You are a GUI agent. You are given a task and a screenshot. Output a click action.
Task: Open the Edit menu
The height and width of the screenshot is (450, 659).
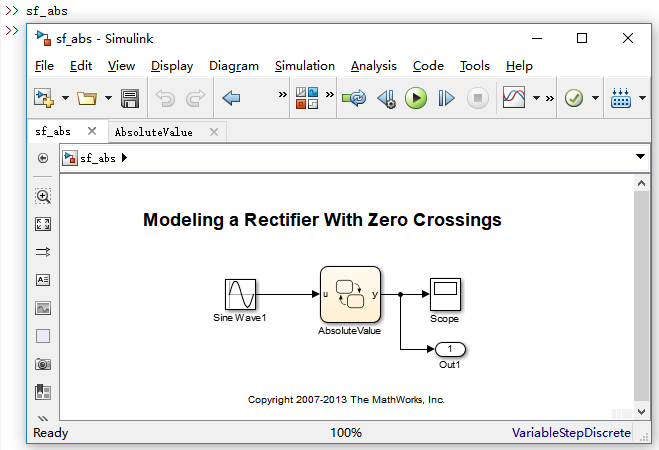(81, 66)
